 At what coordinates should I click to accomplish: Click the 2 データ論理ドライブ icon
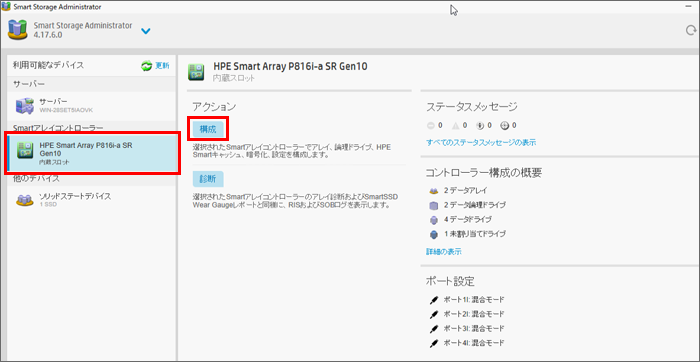click(433, 205)
